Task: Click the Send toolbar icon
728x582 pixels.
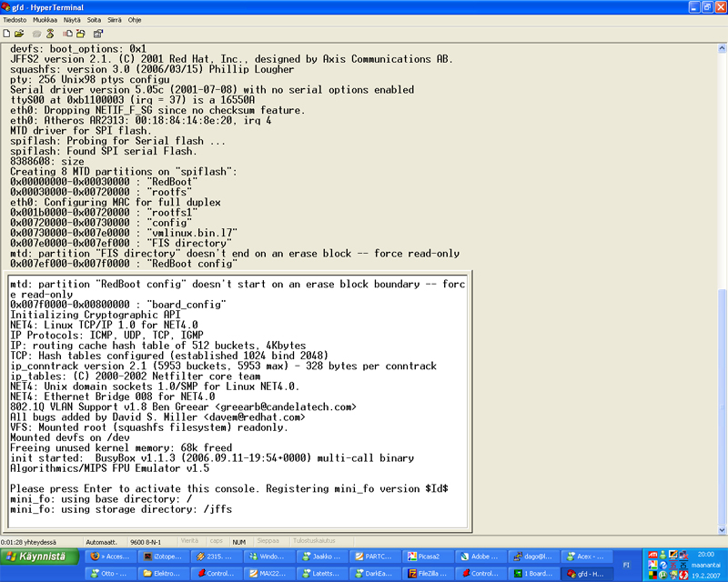Action: point(67,34)
